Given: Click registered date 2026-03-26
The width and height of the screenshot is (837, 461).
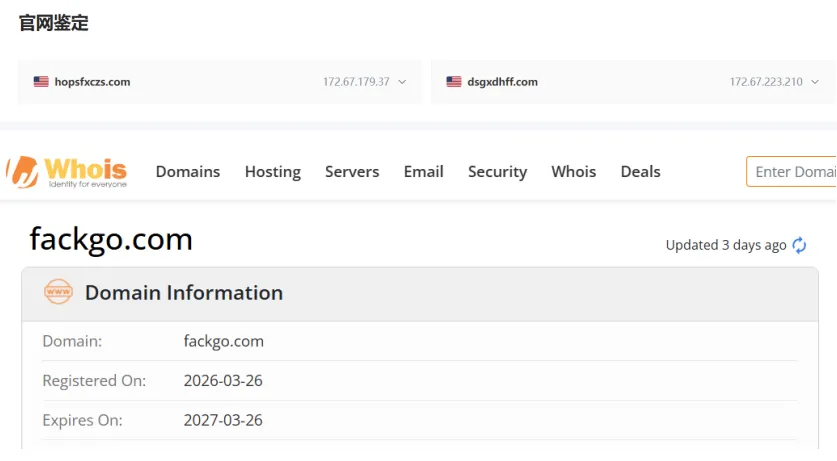Looking at the screenshot, I should [223, 380].
